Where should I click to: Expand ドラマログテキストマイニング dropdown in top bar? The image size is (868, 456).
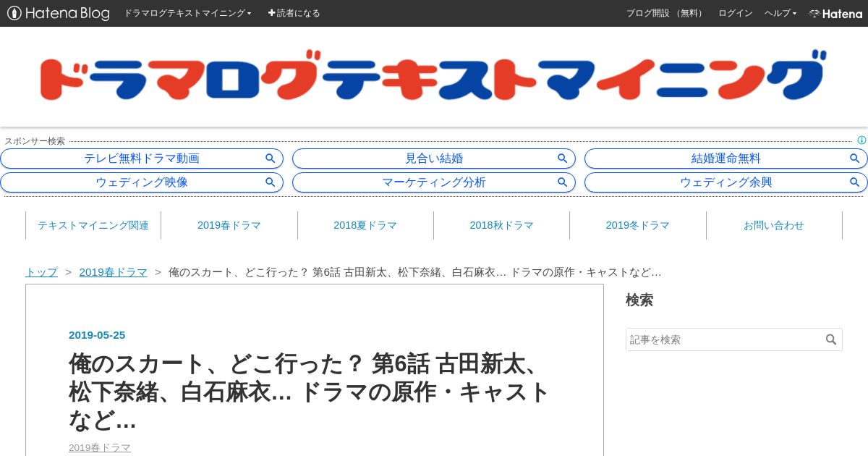tap(187, 13)
